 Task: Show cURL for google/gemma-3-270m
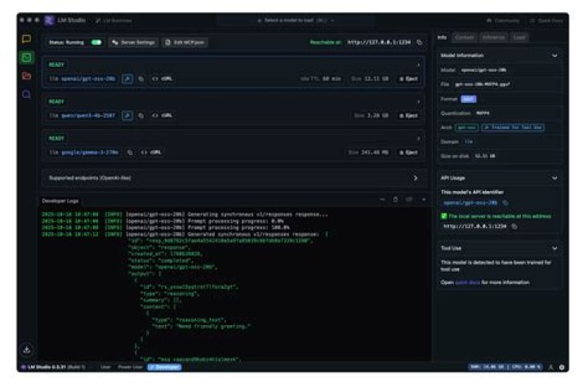click(151, 153)
